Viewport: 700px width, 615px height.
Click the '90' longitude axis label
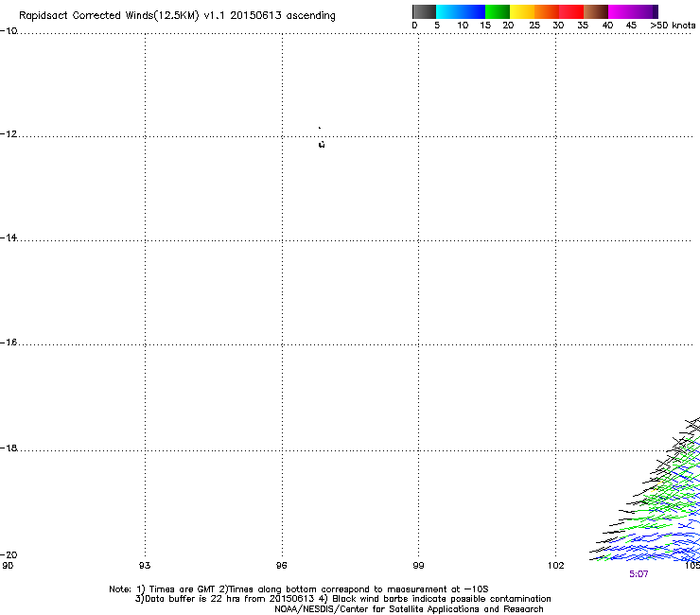[x=8, y=566]
